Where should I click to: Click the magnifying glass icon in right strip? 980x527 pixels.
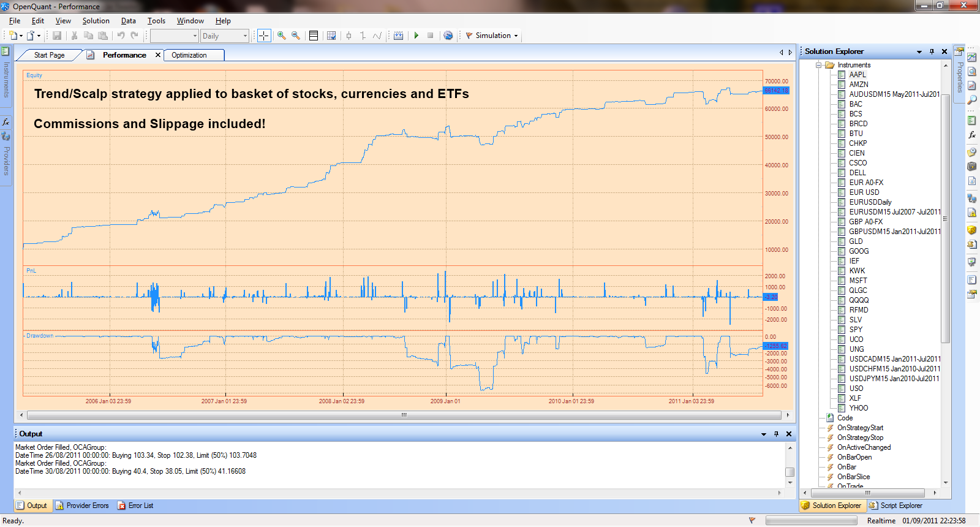(x=972, y=100)
